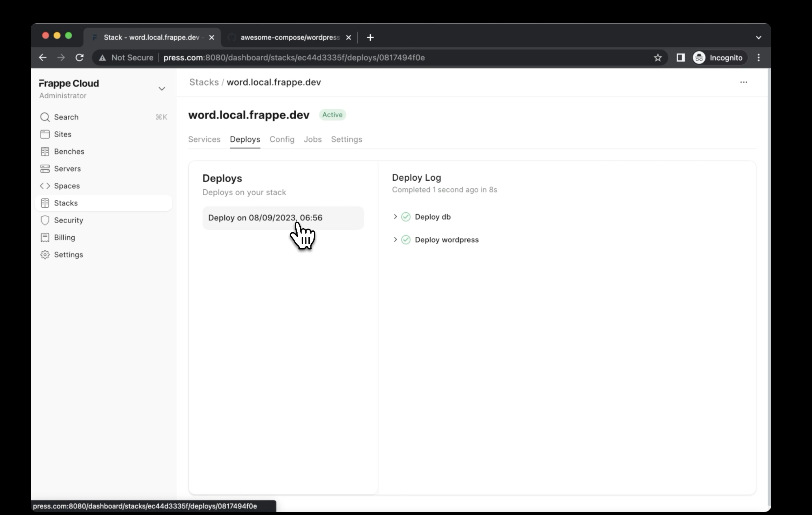The width and height of the screenshot is (812, 515).
Task: Click the Stacks icon in sidebar
Action: (45, 203)
